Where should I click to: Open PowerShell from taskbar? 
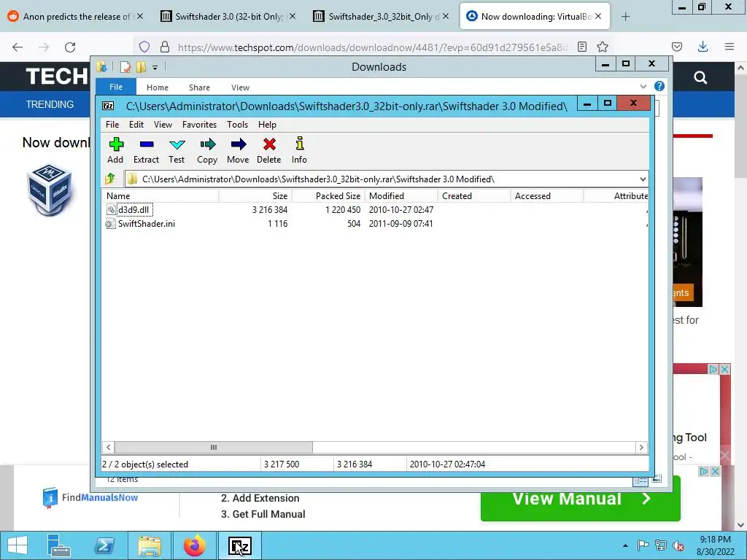point(105,545)
